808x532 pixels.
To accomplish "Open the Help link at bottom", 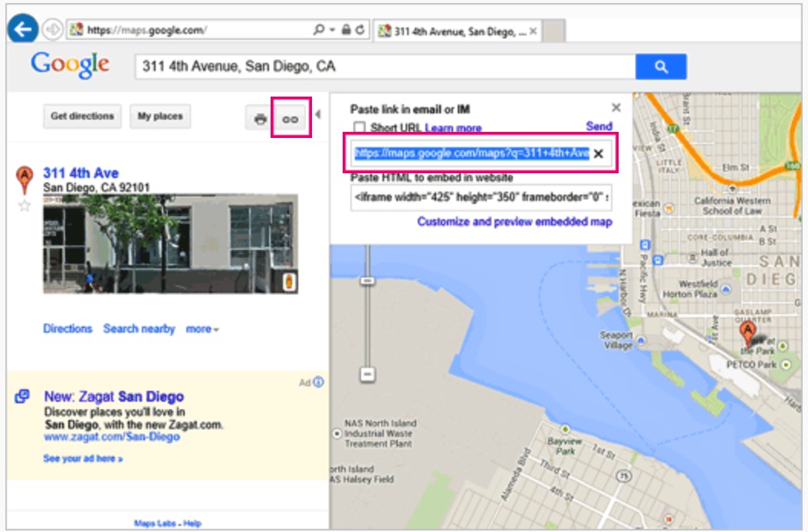I will (x=192, y=524).
